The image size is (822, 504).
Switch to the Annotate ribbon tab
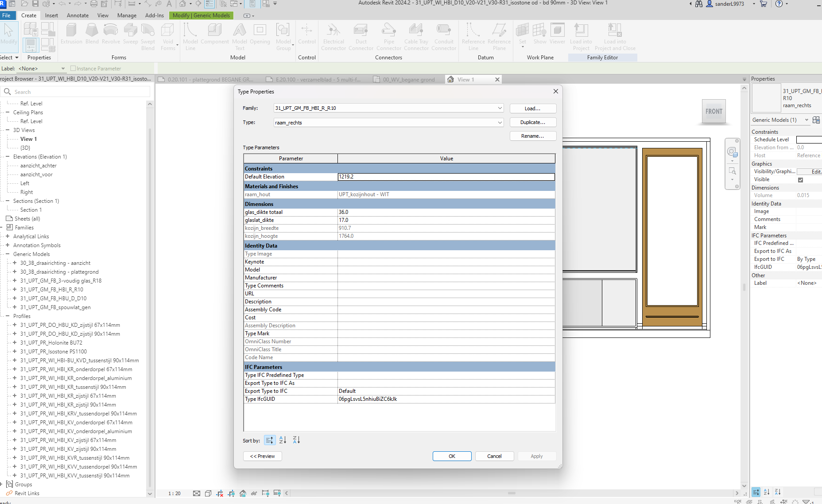click(78, 15)
